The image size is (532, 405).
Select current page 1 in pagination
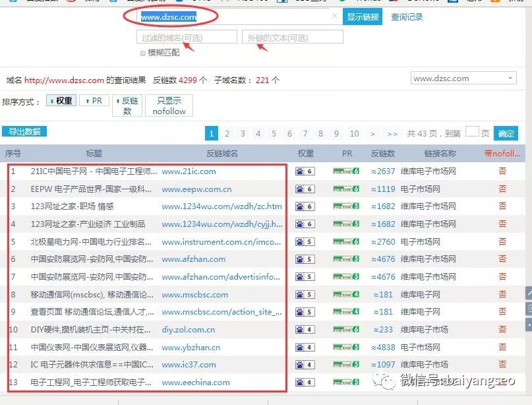[212, 133]
